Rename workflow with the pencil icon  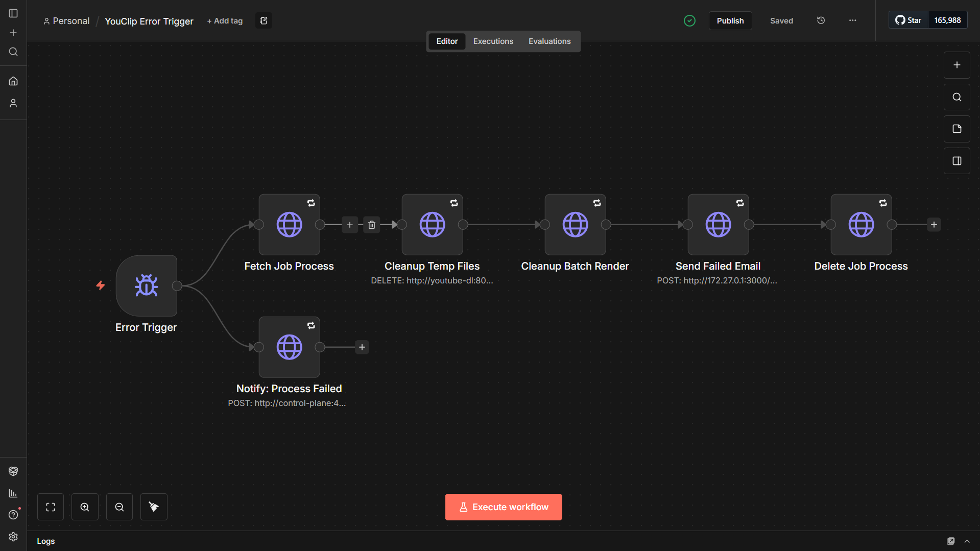point(264,20)
